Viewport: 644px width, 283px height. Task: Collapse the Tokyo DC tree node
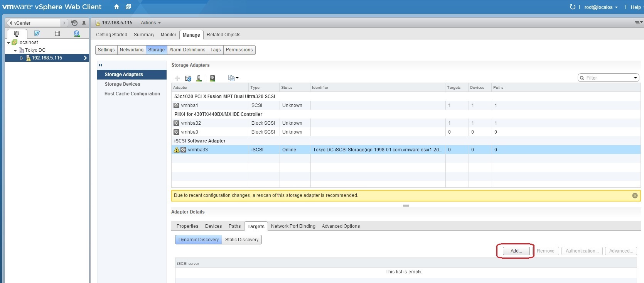point(15,51)
